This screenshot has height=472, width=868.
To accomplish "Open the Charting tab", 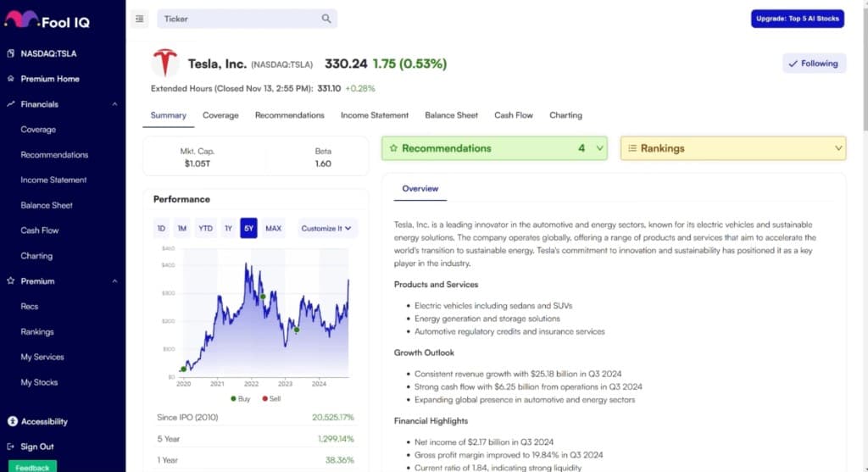I will click(565, 115).
